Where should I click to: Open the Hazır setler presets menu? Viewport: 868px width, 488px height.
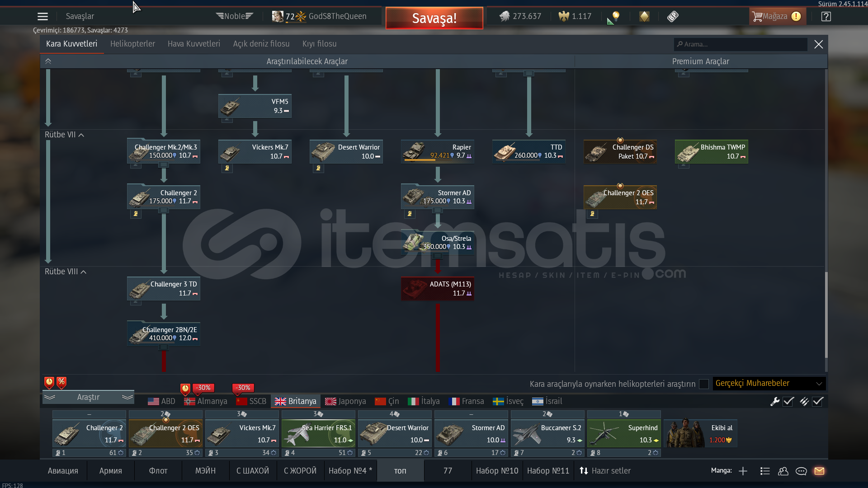pos(605,471)
